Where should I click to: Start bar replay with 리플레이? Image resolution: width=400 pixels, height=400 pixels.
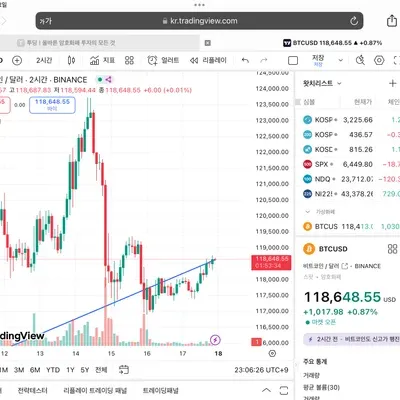tap(208, 60)
